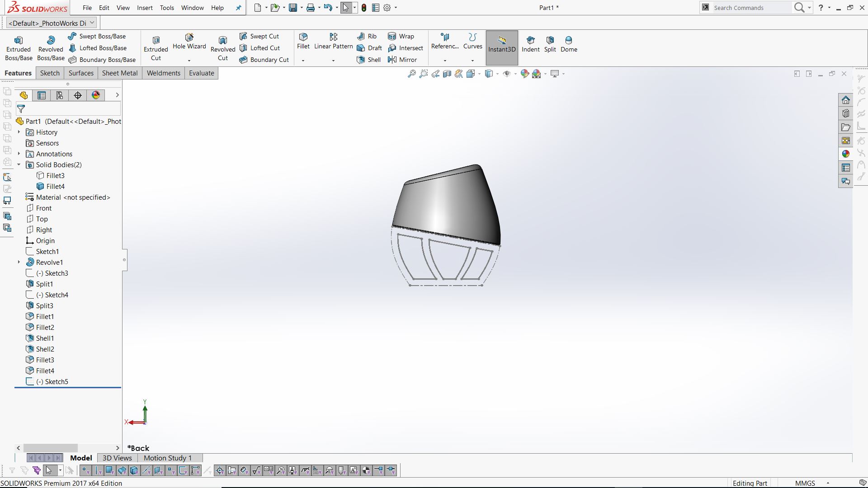Open the DisplayManager appearance sphere tab
The image size is (868, 488).
point(96,95)
